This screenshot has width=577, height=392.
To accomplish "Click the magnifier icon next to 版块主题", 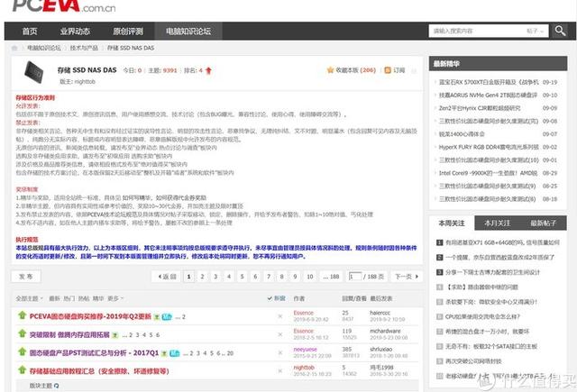I will (56, 386).
